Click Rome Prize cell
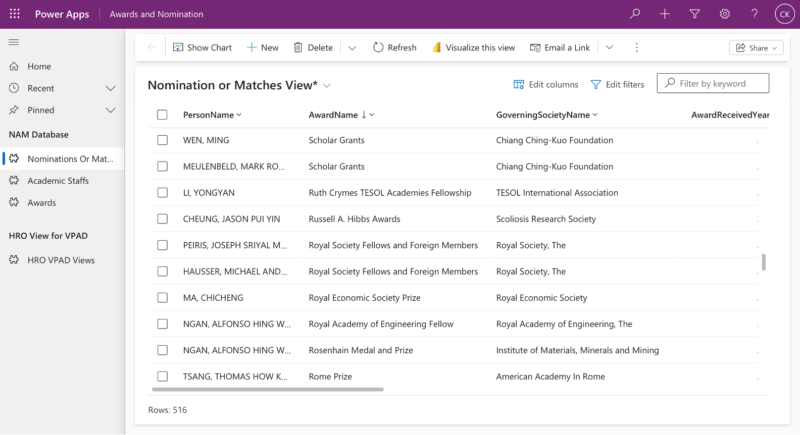 (x=330, y=376)
